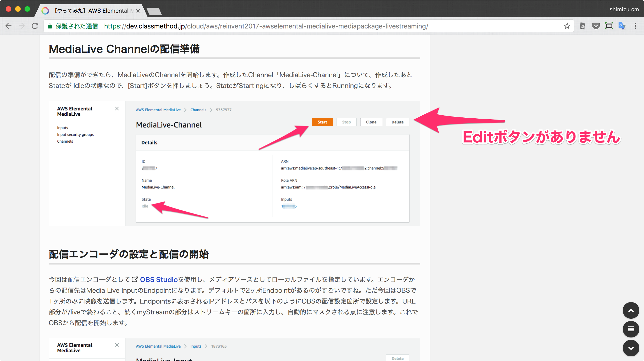Click the Idle state value
Image resolution: width=644 pixels, height=361 pixels.
[145, 206]
